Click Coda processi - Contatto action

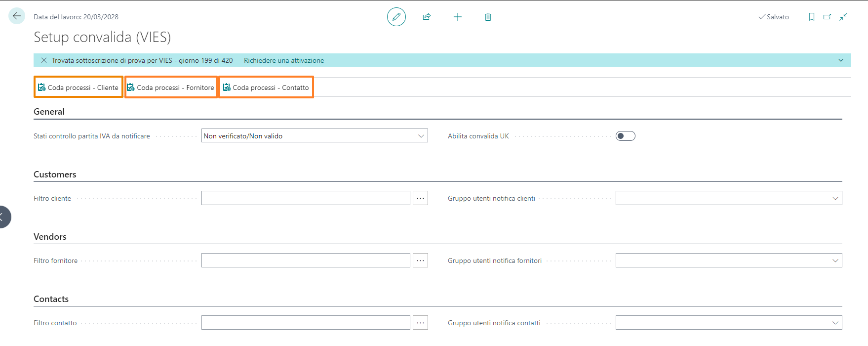266,87
